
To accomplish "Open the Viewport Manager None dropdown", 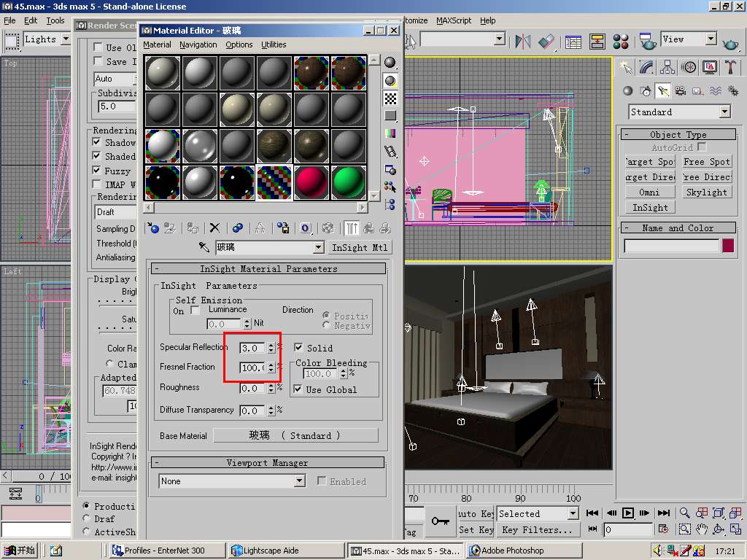I will tap(299, 481).
